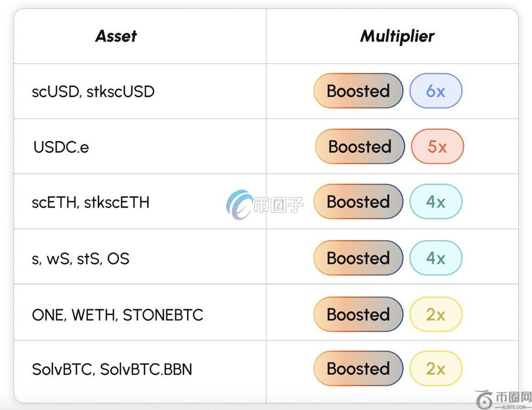
Task: Click the 4x badge for s, wS row
Action: point(436,258)
